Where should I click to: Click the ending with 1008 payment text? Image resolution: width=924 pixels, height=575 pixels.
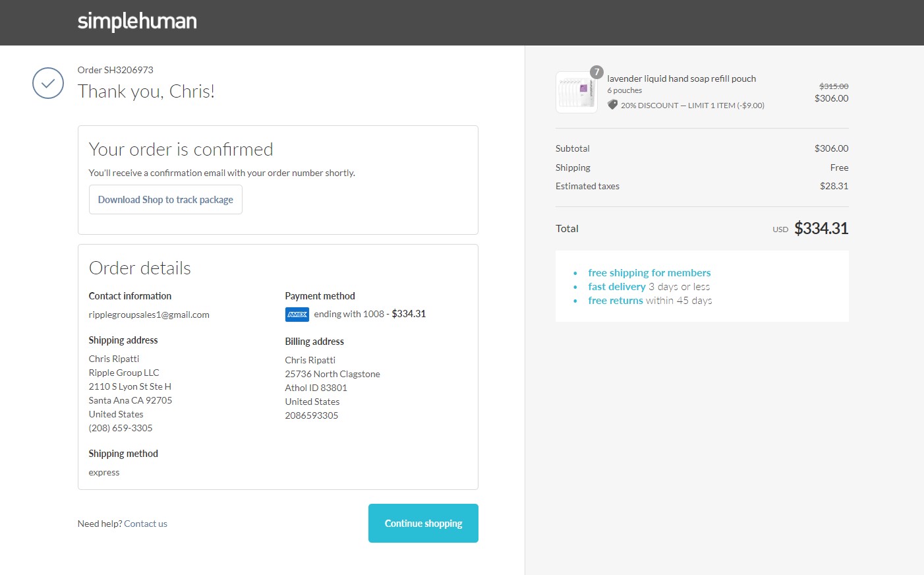tap(349, 314)
